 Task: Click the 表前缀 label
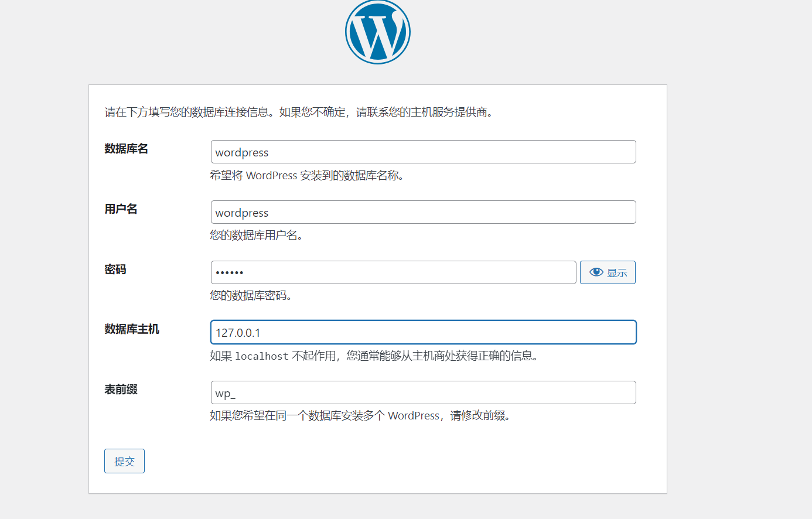pyautogui.click(x=121, y=390)
